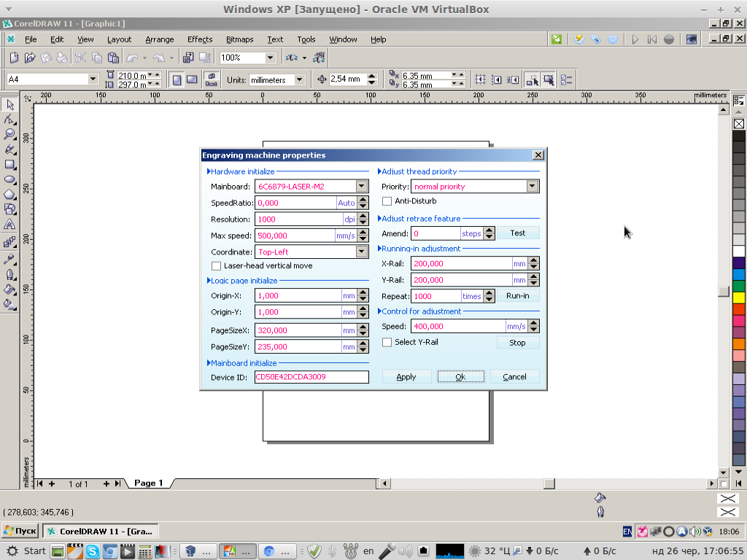Open the Mainboard dropdown list
The image size is (747, 560).
point(362,187)
